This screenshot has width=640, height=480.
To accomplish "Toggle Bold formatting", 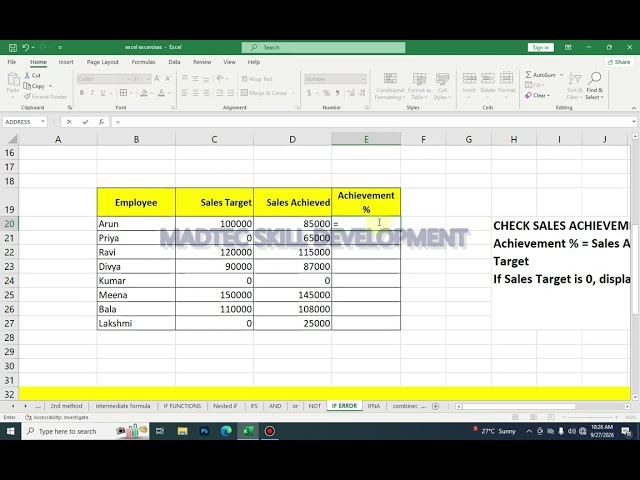I will coord(82,93).
